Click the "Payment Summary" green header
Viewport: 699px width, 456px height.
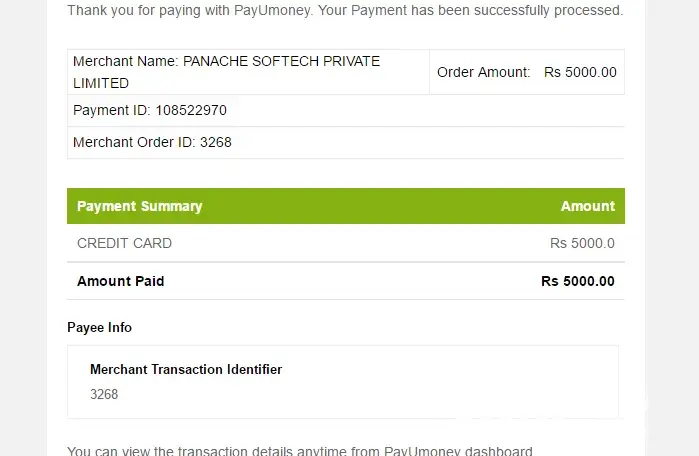click(139, 206)
